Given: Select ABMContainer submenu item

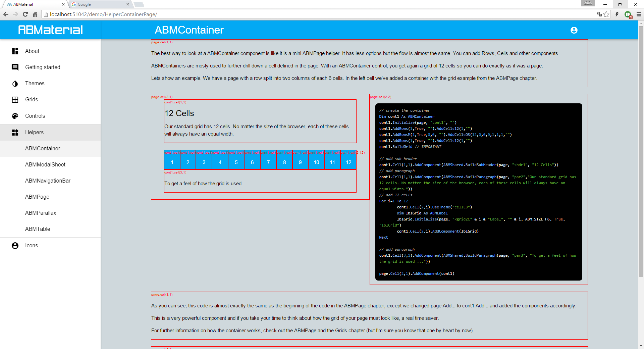Looking at the screenshot, I should point(50,149).
